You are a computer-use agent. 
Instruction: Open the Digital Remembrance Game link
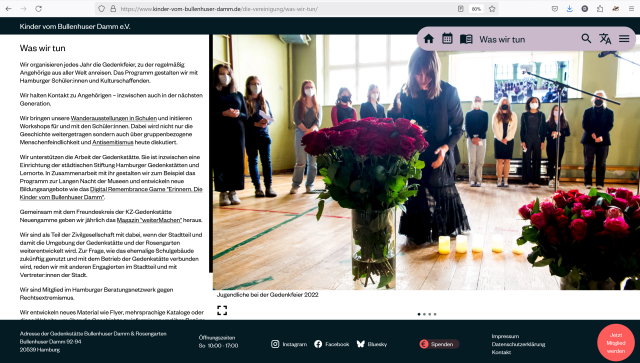(111, 193)
